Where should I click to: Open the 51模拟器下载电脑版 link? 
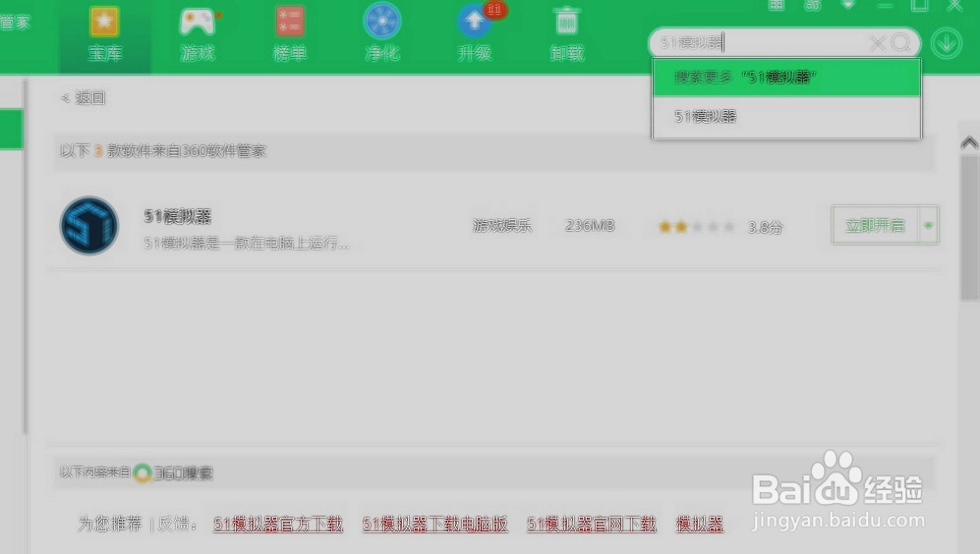click(x=435, y=524)
